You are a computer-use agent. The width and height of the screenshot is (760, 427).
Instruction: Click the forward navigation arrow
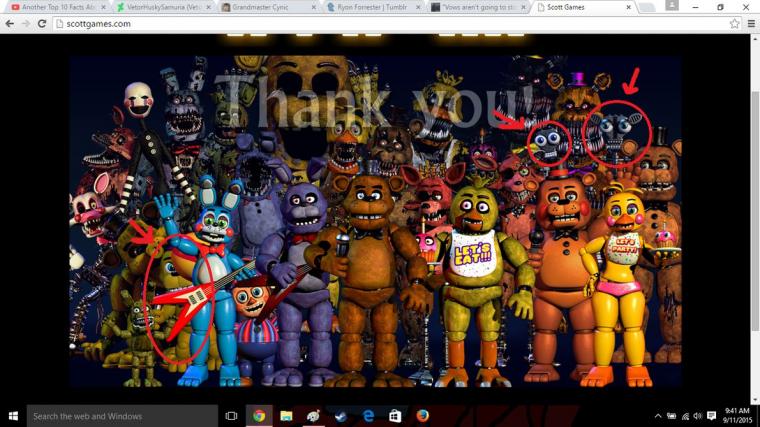[26, 24]
